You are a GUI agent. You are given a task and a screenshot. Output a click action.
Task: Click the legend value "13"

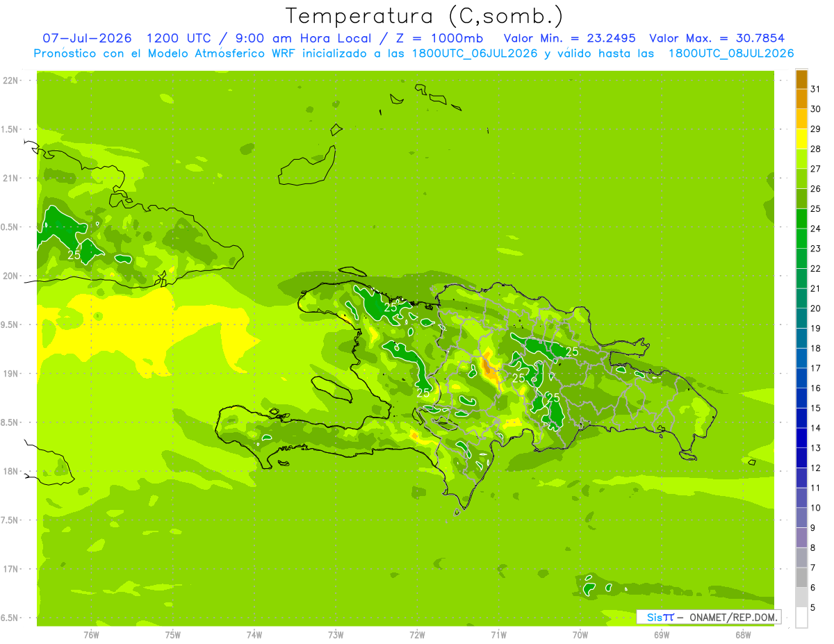[815, 448]
